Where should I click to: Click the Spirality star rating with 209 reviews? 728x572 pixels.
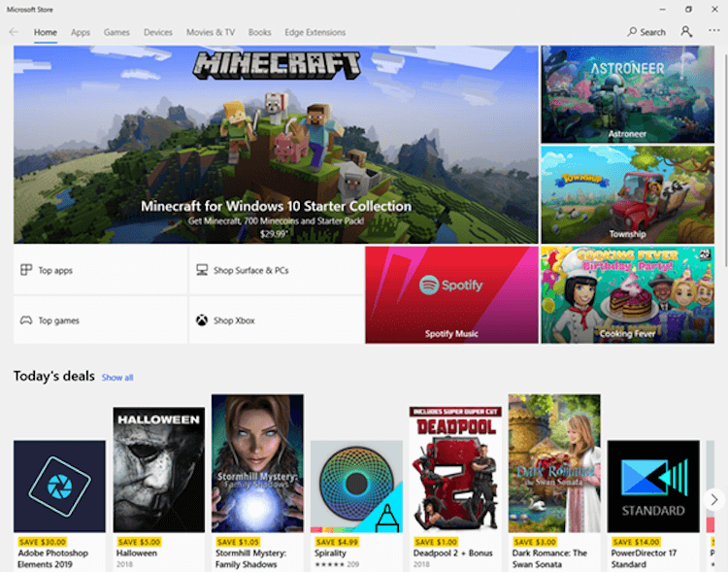[x=337, y=564]
